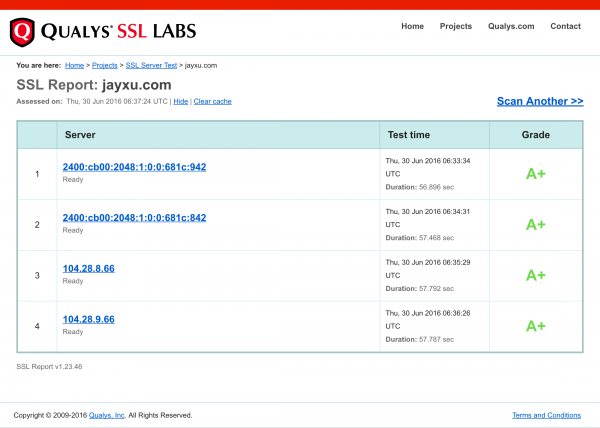The height and width of the screenshot is (428, 600).
Task: Click the Duration: 57.792 sec text
Action: (419, 289)
